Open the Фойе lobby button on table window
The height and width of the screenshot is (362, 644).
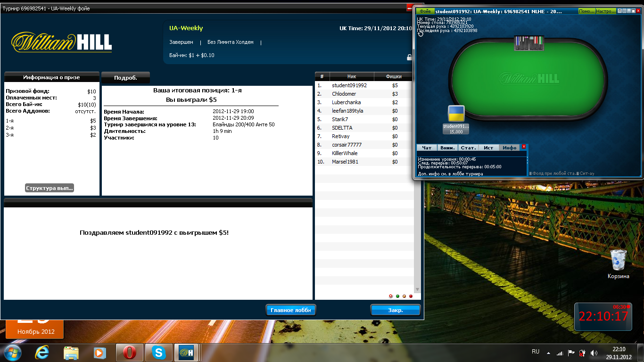(425, 10)
